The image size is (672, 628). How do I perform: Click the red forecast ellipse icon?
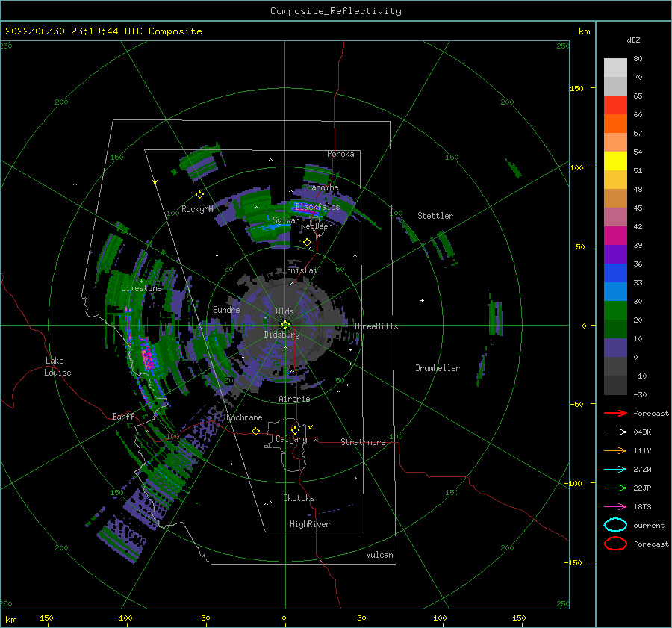point(615,544)
